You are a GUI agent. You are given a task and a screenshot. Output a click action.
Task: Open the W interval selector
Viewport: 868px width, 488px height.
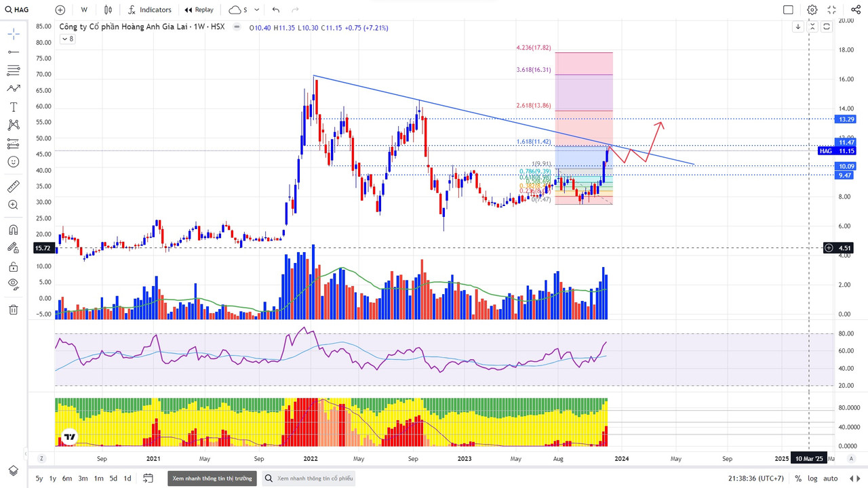pos(84,9)
